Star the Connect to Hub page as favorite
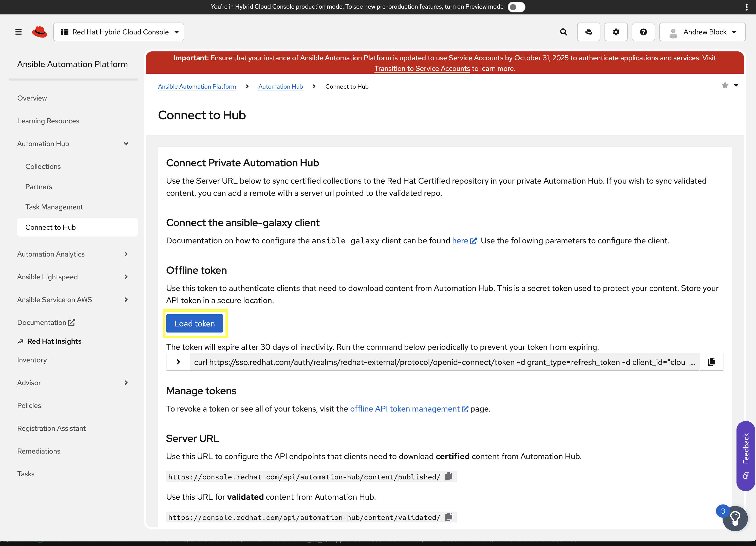The height and width of the screenshot is (546, 756). tap(725, 86)
